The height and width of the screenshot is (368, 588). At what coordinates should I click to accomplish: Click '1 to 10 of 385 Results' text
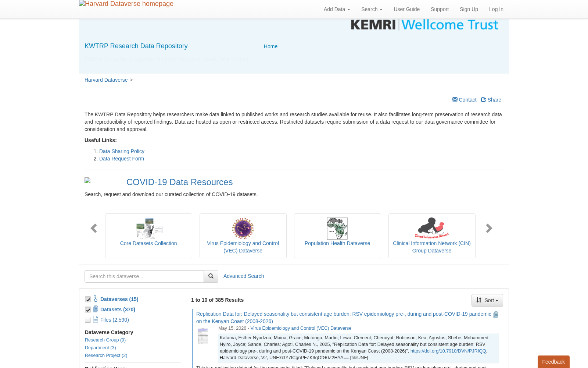point(217,300)
